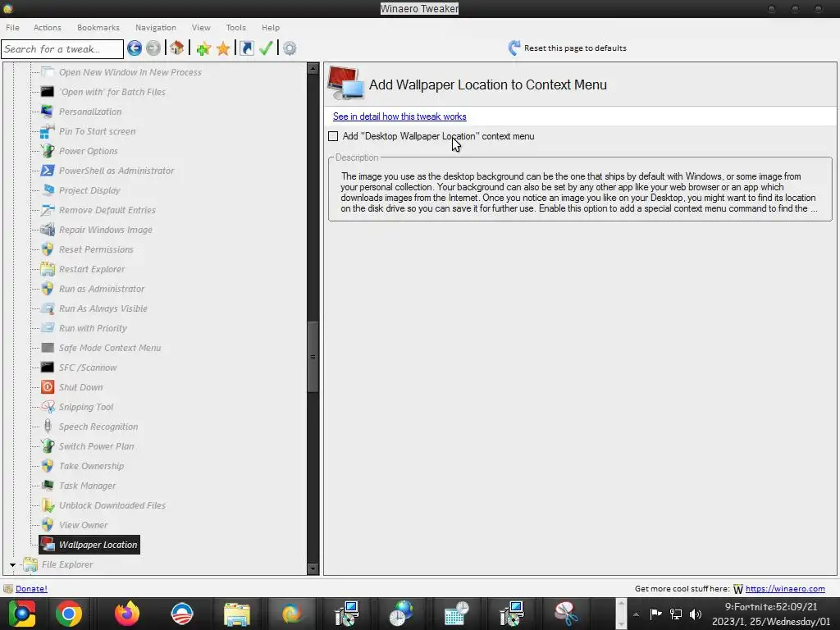The image size is (840, 630).
Task: Select Run as Administrator item
Action: (102, 289)
